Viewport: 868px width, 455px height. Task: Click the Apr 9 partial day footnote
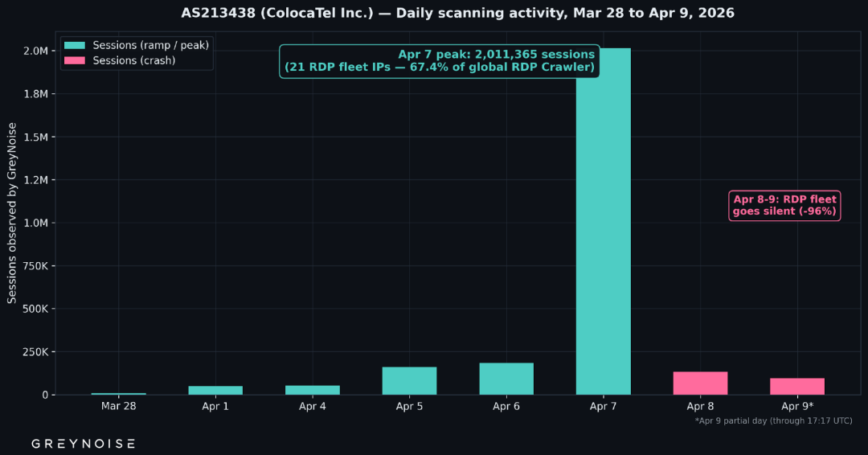click(x=773, y=420)
